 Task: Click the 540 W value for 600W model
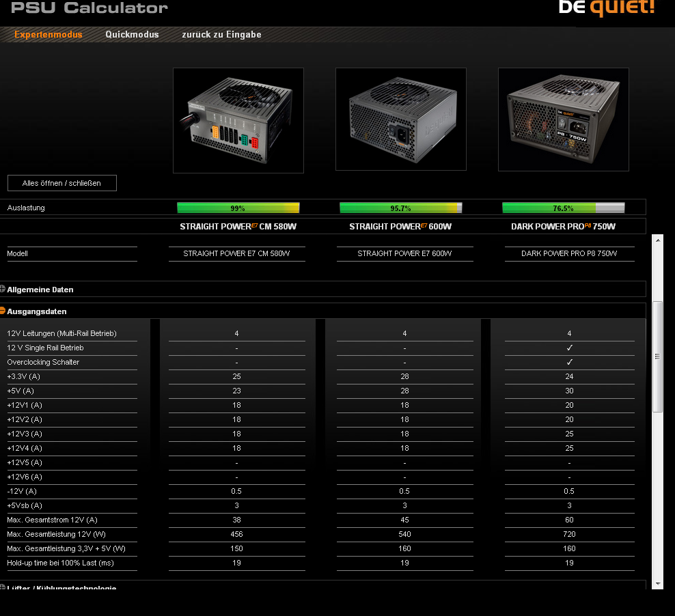(x=404, y=534)
